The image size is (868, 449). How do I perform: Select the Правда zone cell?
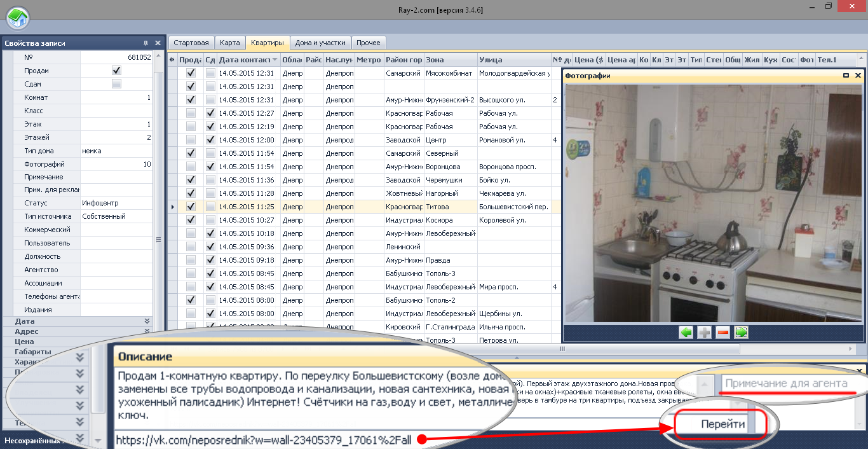point(451,260)
